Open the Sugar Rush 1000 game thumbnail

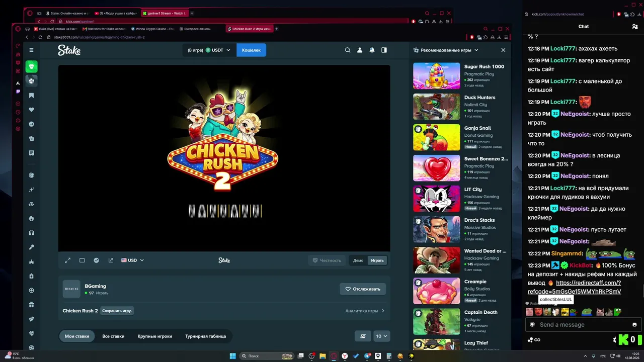pos(437,76)
